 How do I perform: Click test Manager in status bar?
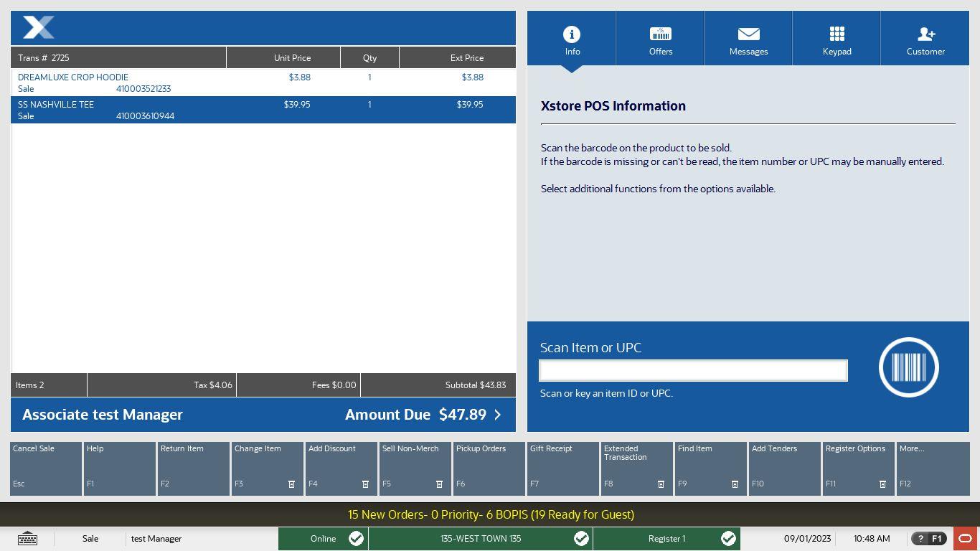click(x=156, y=539)
